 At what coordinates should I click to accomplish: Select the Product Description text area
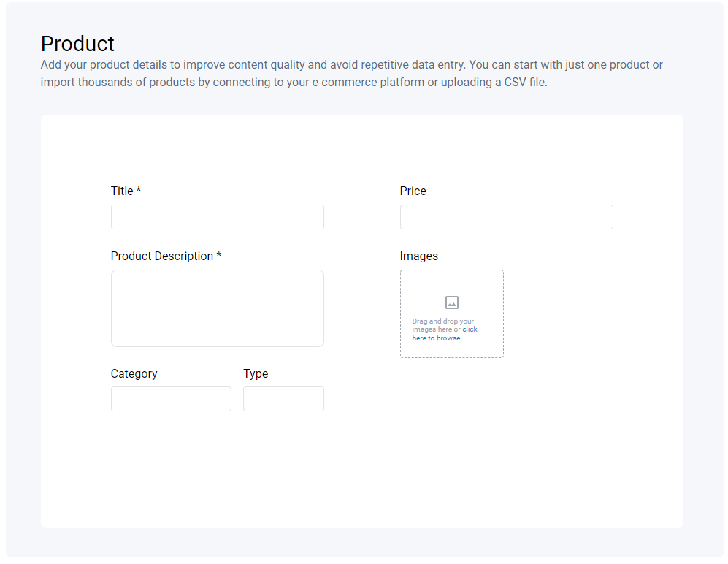(x=218, y=308)
